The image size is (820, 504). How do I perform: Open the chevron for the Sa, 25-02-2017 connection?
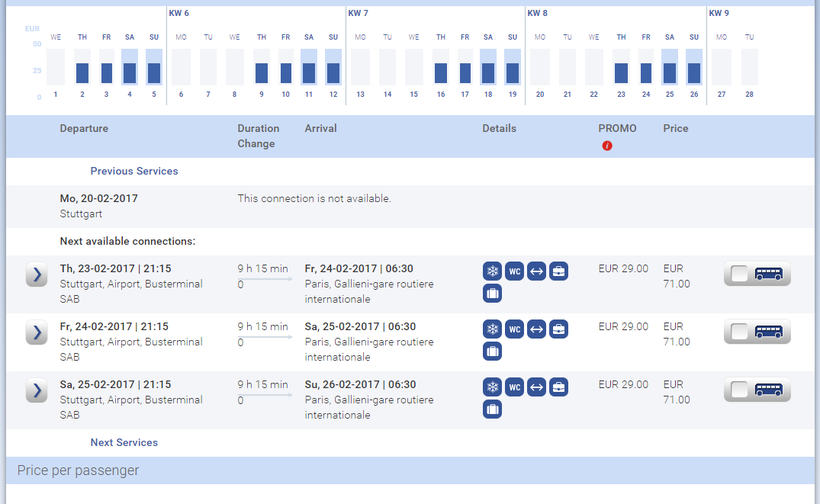click(x=36, y=391)
